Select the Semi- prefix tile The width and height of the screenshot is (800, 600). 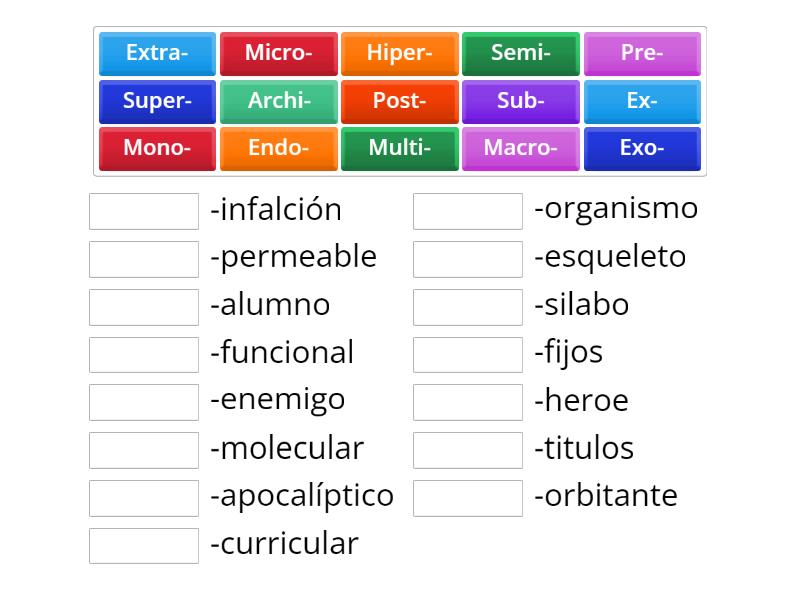pyautogui.click(x=521, y=54)
